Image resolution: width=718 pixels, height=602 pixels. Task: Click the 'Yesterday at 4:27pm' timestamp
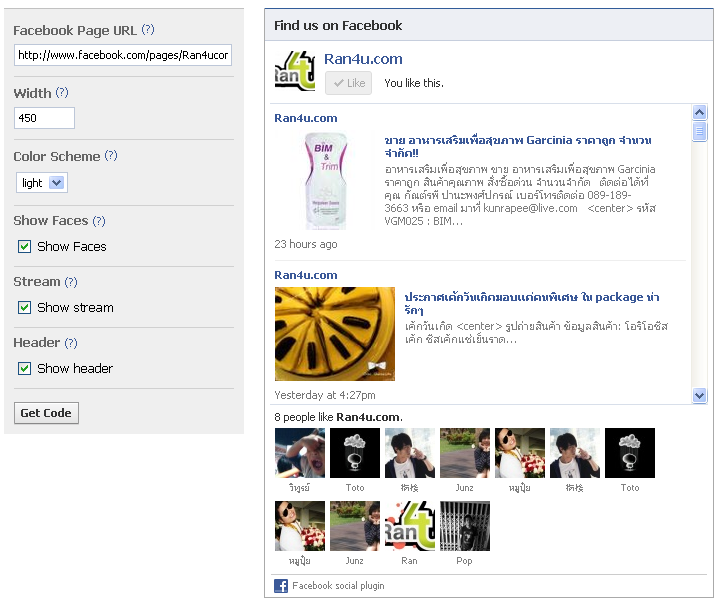325,395
